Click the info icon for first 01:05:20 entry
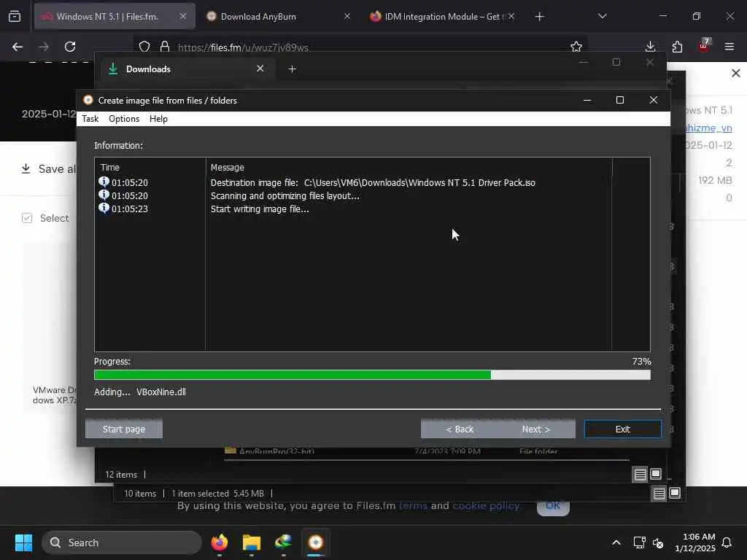 104,182
